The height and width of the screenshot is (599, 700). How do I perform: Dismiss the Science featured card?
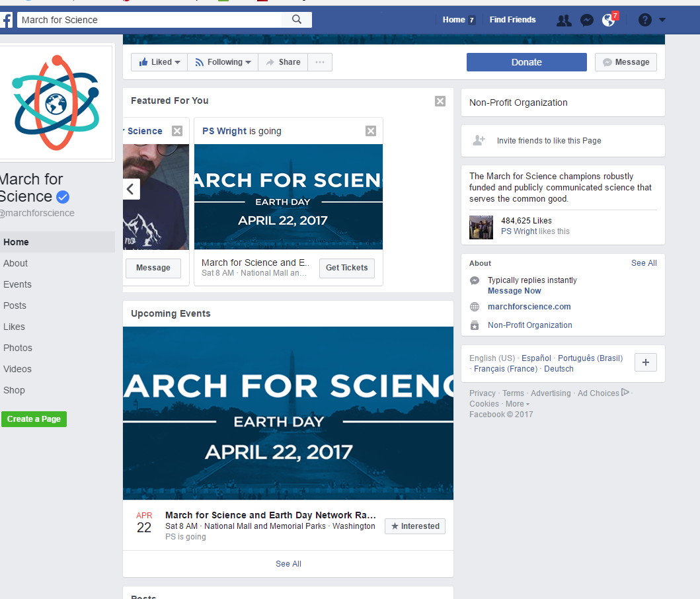click(x=177, y=131)
